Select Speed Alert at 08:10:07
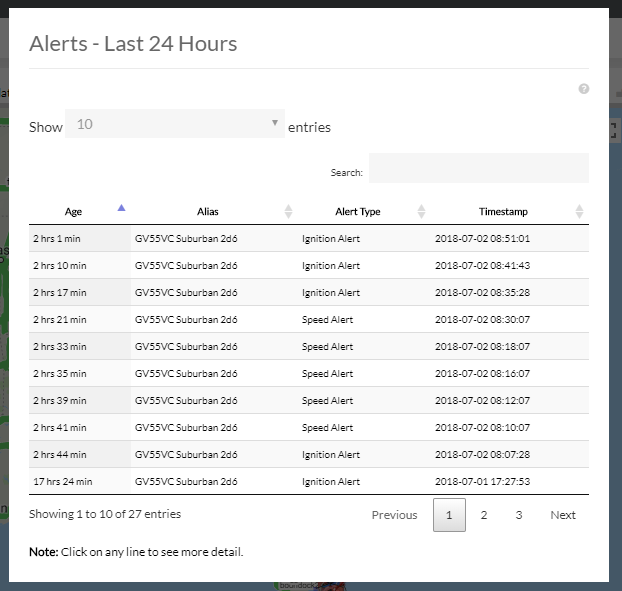This screenshot has height=591, width=622. tap(328, 428)
